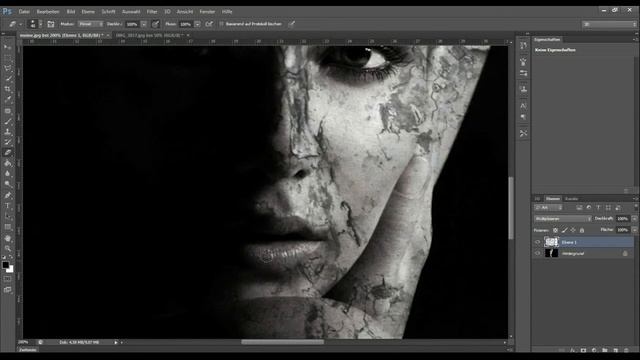Toggle lock transparent pixels

click(x=555, y=230)
